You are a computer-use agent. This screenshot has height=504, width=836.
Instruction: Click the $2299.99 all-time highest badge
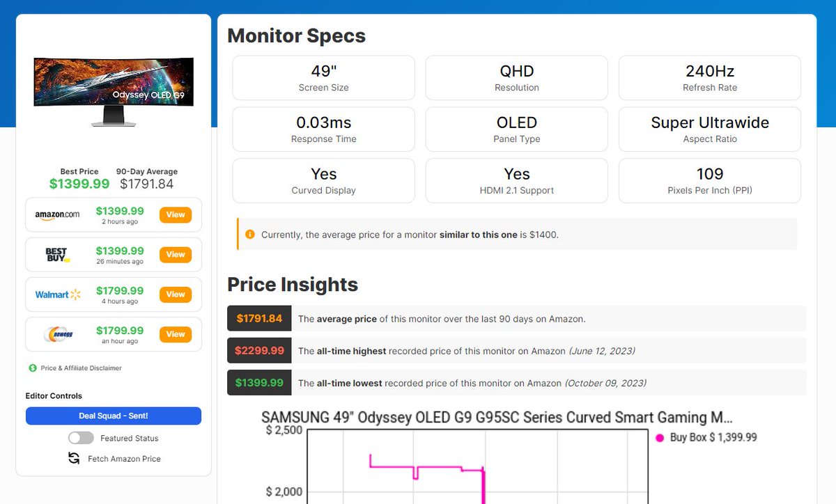tap(259, 350)
